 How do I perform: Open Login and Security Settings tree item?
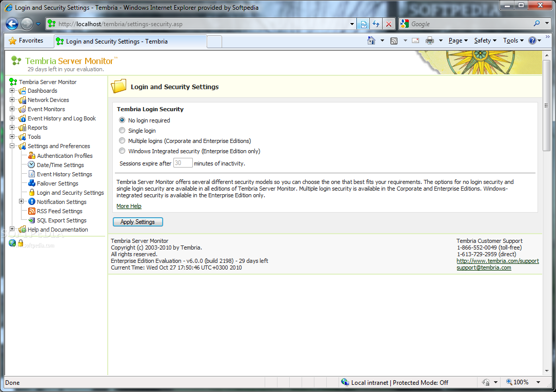(x=70, y=193)
